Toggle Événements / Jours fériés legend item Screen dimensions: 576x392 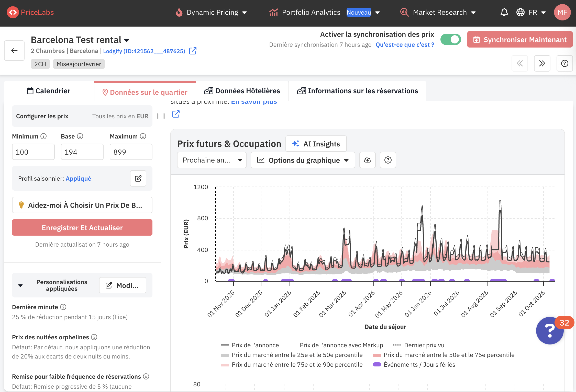coord(419,365)
